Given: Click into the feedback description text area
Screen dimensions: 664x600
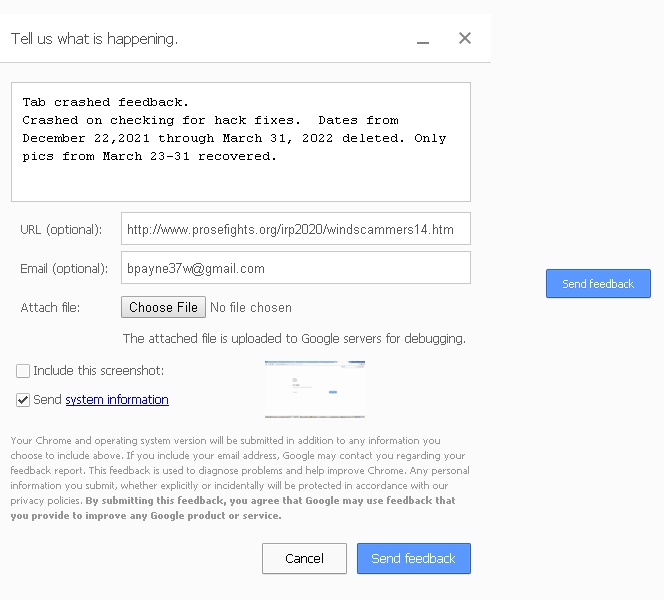Looking at the screenshot, I should click(x=241, y=142).
